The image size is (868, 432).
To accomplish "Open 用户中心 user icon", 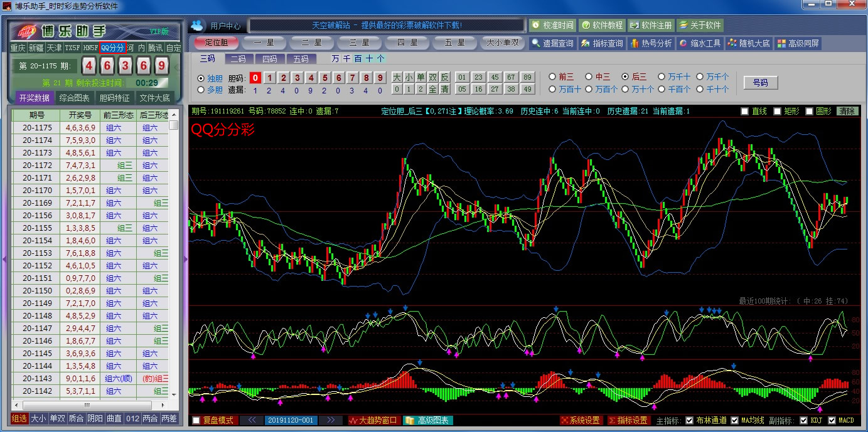I will (198, 26).
